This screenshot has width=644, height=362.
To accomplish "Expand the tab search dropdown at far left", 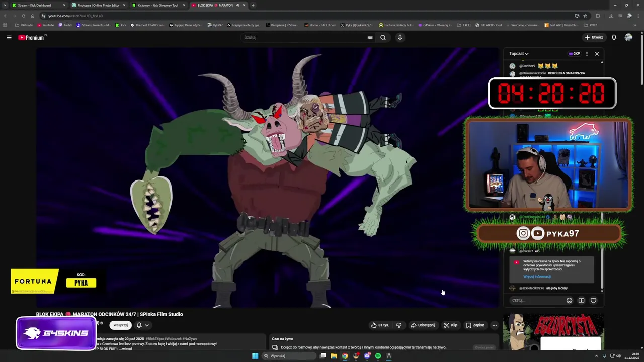I will pos(5,5).
